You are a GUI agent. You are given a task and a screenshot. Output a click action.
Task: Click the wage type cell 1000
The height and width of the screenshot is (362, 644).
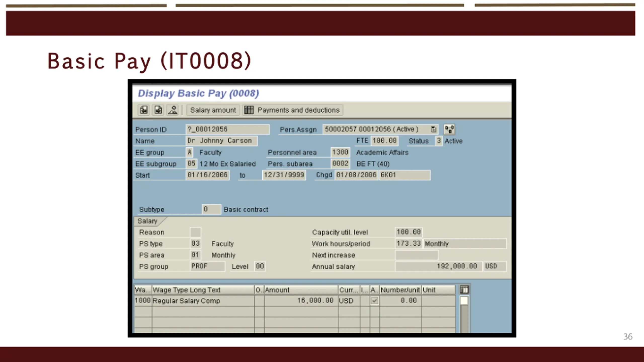coord(143,301)
